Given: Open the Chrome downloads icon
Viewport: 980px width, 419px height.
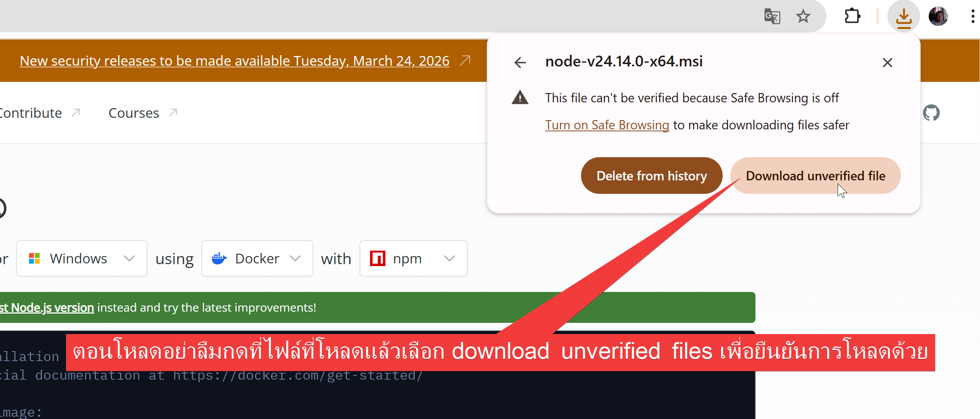Looking at the screenshot, I should [904, 17].
